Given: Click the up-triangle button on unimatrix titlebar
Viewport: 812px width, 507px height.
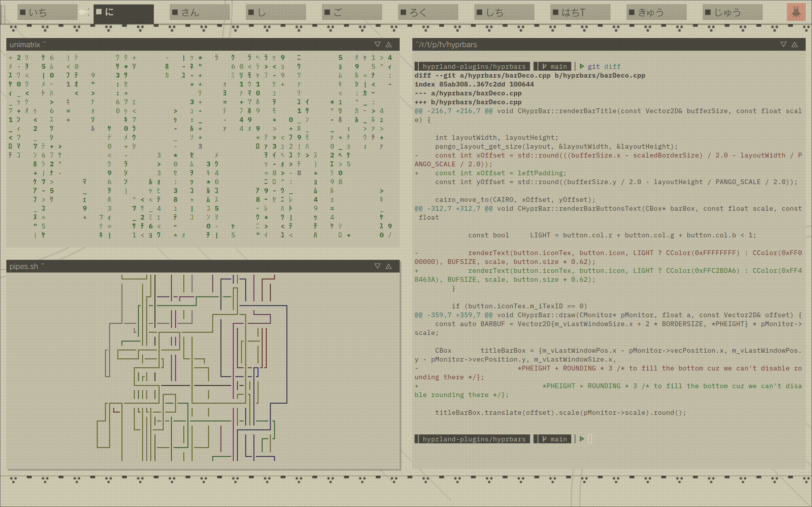Looking at the screenshot, I should click(389, 44).
